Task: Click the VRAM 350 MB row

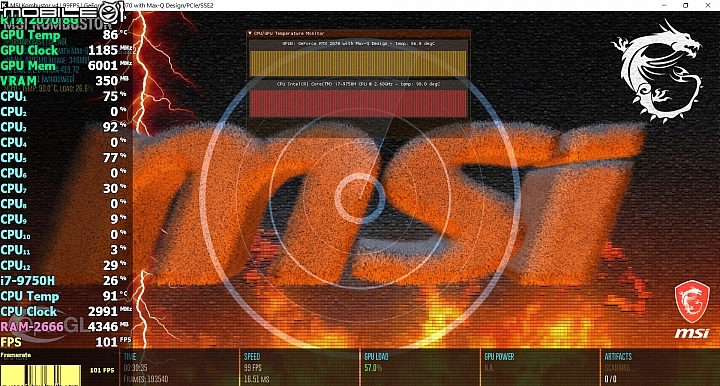Action: point(66,81)
